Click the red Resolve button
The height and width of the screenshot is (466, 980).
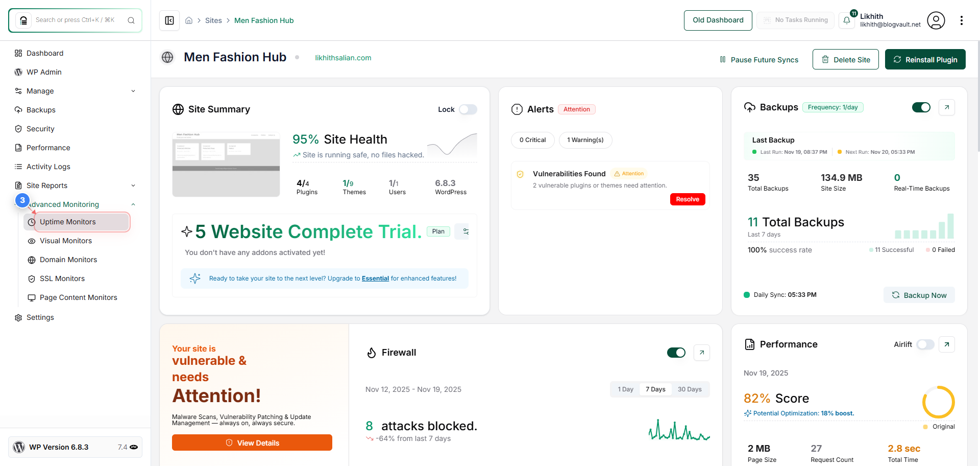coord(688,199)
